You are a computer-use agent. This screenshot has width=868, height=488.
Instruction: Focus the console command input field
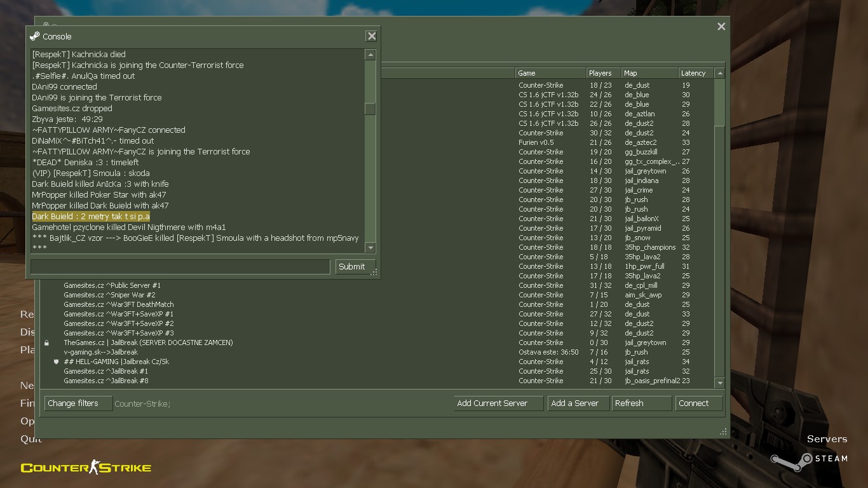180,267
